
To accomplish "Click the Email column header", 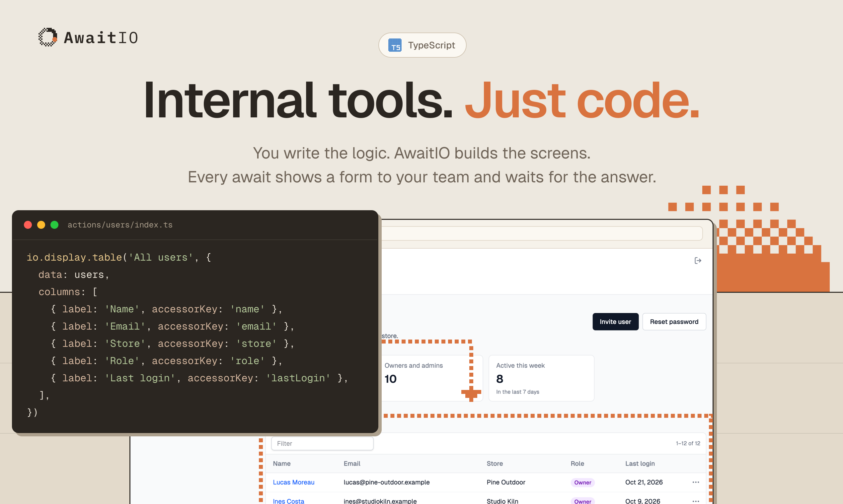I will [352, 464].
